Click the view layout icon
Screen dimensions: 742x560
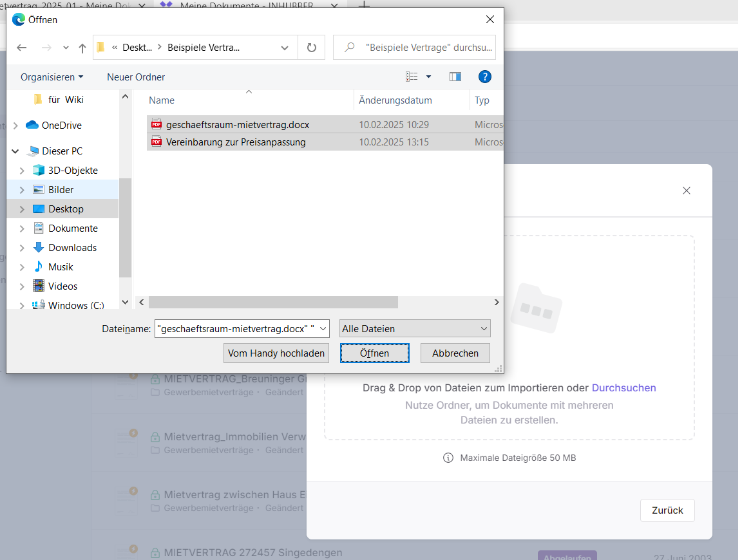[412, 77]
